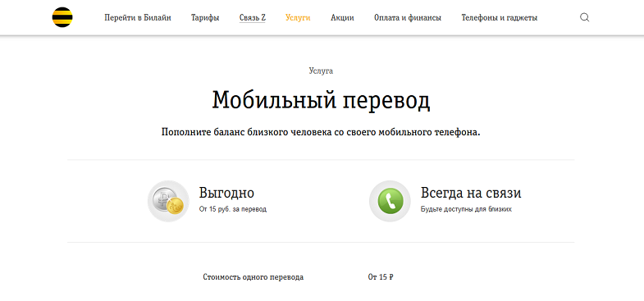The width and height of the screenshot is (644, 301).
Task: Click the green phone handset icon
Action: (390, 201)
